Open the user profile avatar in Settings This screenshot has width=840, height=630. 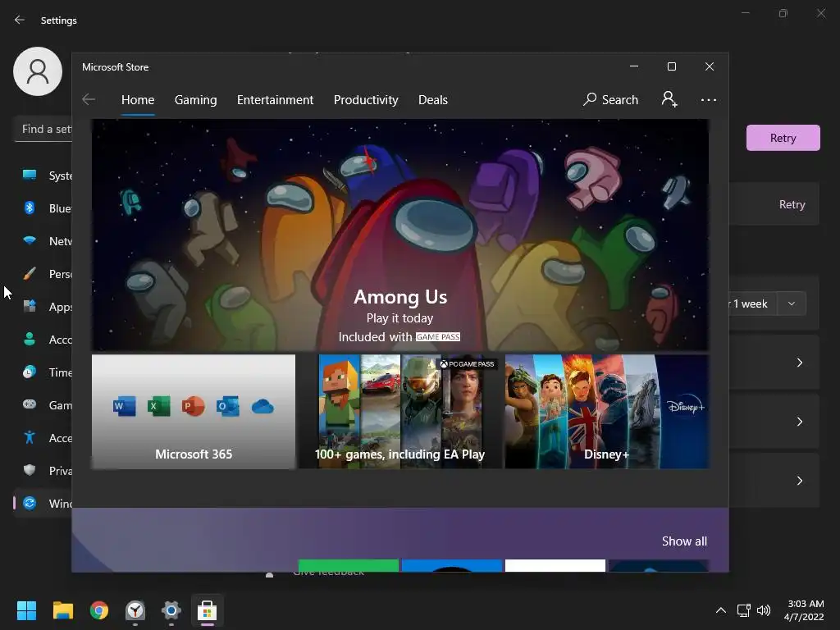click(38, 71)
